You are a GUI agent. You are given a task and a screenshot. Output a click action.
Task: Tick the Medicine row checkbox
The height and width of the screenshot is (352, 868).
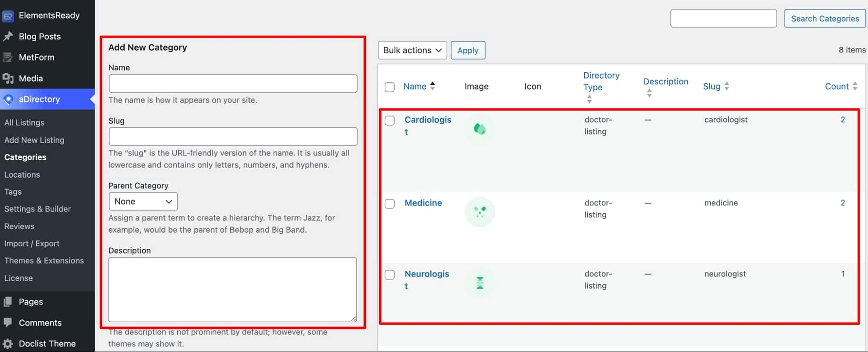point(390,204)
